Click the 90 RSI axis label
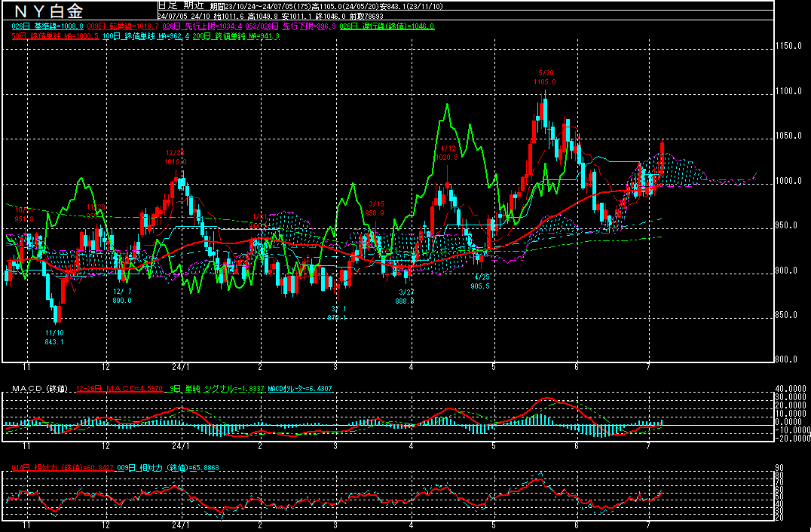The image size is (811, 532). [779, 468]
